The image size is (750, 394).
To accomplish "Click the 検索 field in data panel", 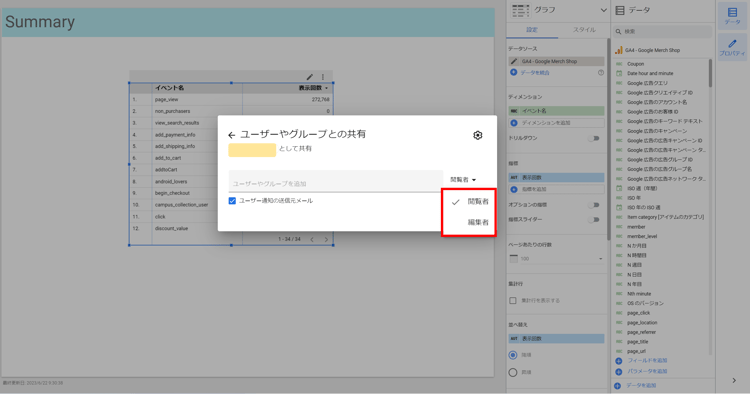I will (662, 32).
